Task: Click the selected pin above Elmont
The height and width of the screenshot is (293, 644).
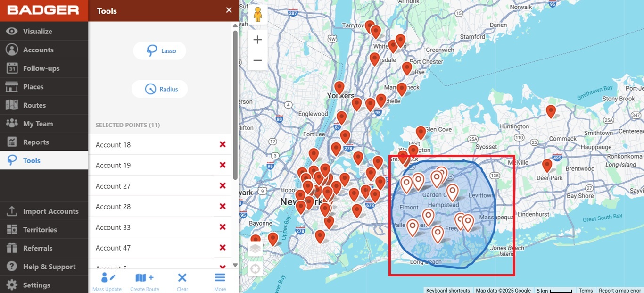Action: [406, 184]
